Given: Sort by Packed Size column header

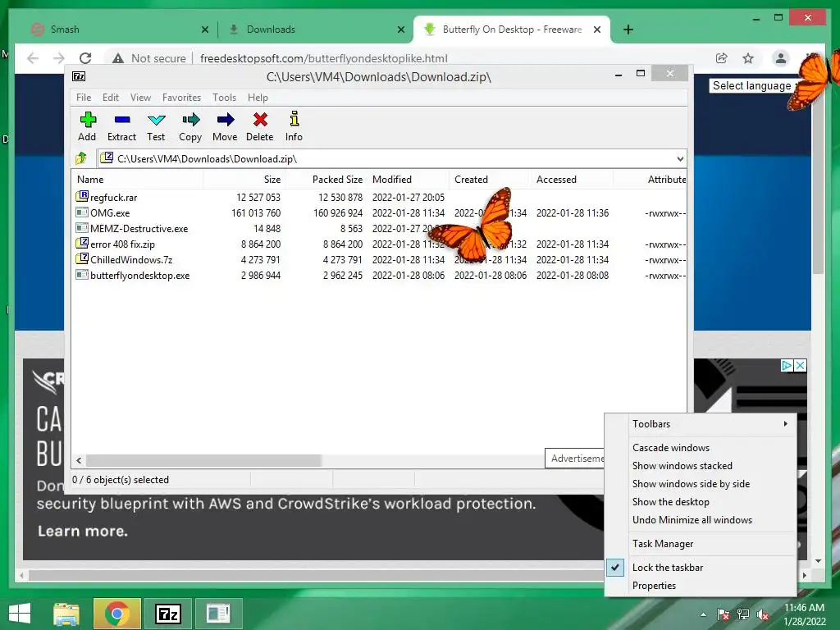Looking at the screenshot, I should coord(326,180).
